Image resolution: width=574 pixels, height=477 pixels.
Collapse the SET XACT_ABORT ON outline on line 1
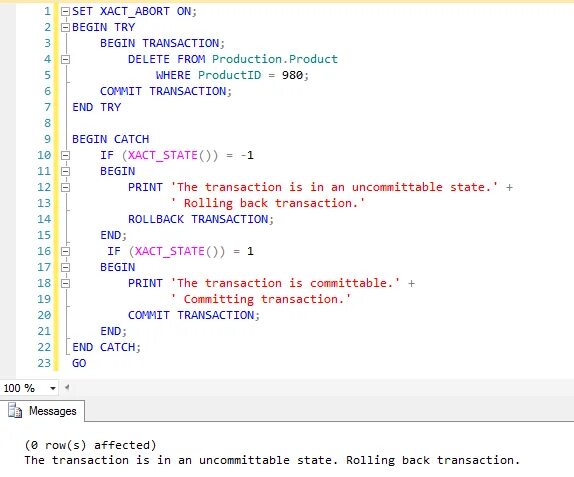tap(65, 11)
